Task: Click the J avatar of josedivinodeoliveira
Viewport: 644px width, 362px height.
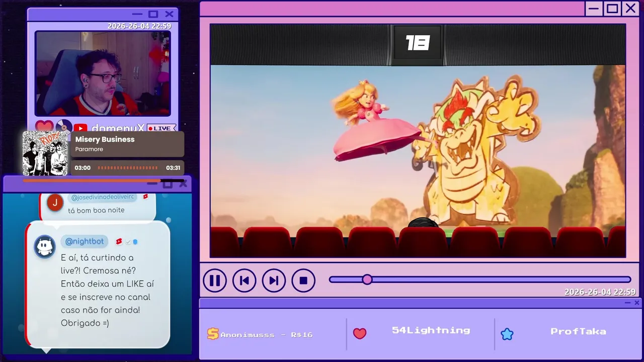Action: (55, 202)
